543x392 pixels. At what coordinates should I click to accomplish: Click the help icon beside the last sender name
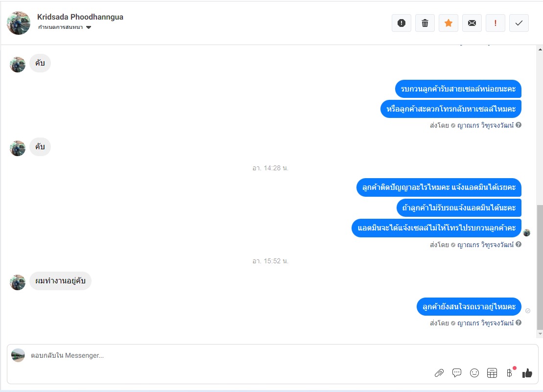[x=519, y=323]
